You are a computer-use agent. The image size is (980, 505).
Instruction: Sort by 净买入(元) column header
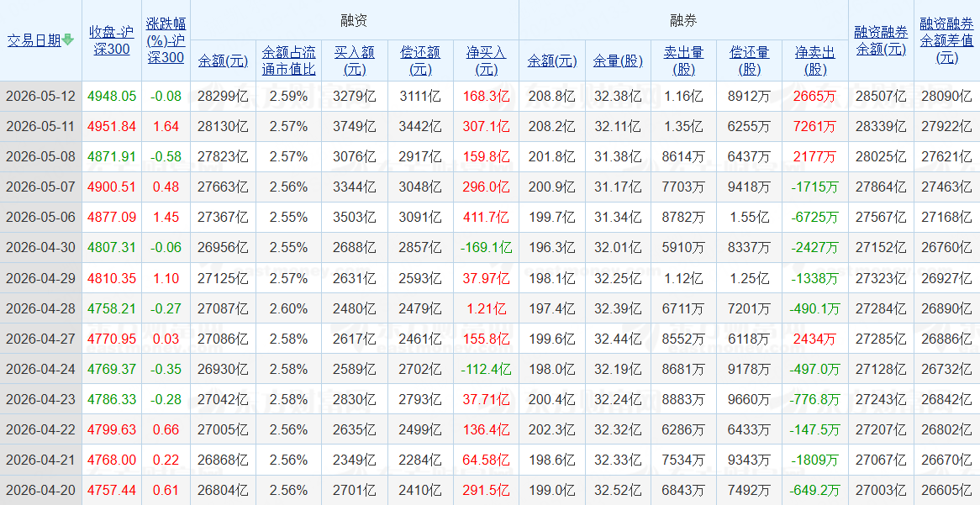[x=486, y=60]
